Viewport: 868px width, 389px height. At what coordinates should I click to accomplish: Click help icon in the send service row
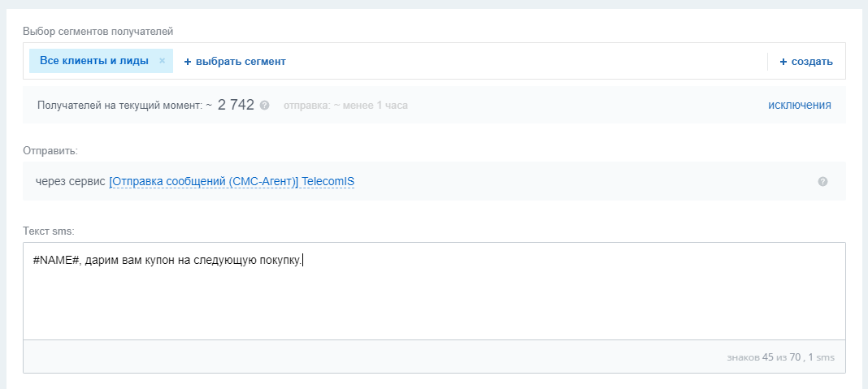[x=822, y=181]
